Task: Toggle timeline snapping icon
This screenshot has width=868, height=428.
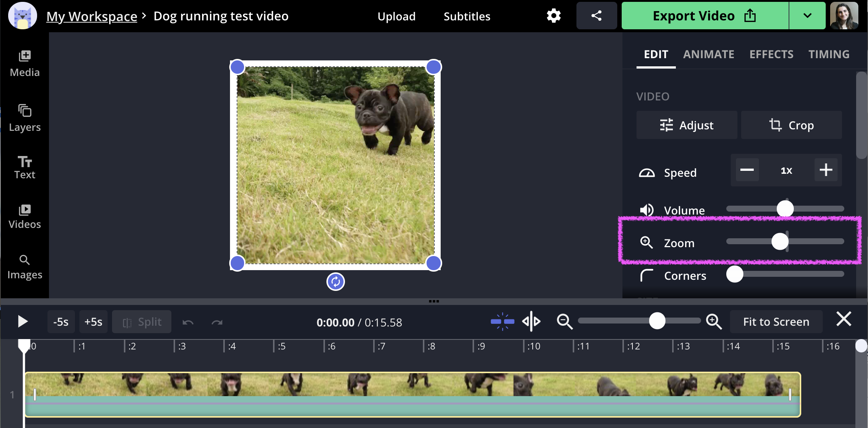Action: click(502, 321)
